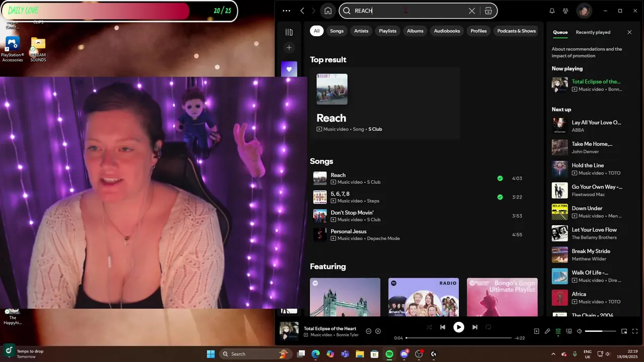
Task: Seek on the song progress bar
Action: (x=458, y=338)
